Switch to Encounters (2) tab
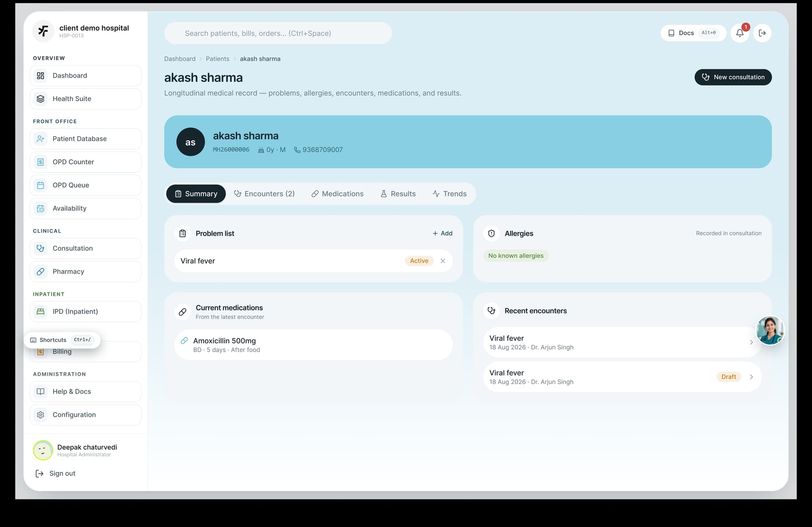 [264, 194]
